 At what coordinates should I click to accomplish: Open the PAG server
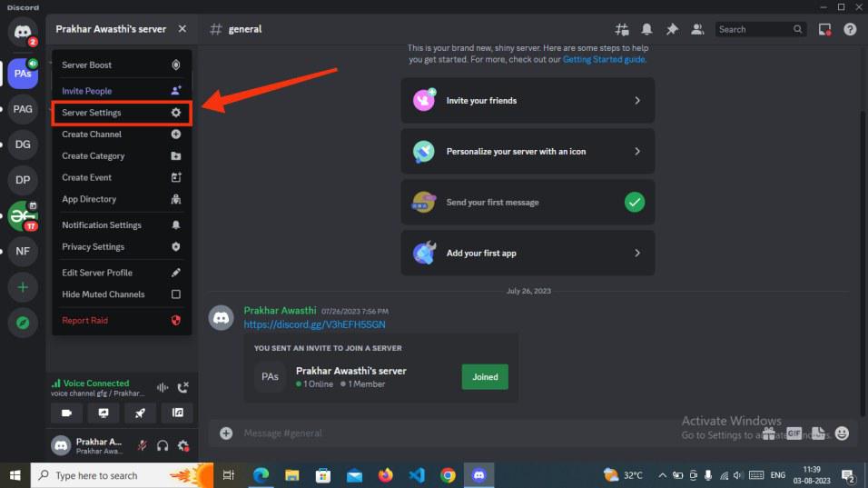click(x=23, y=109)
